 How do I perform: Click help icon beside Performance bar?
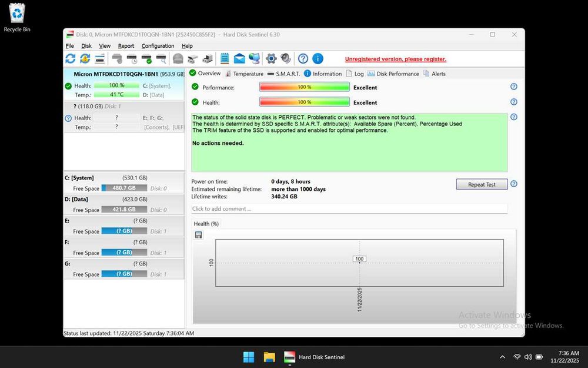[x=514, y=87]
